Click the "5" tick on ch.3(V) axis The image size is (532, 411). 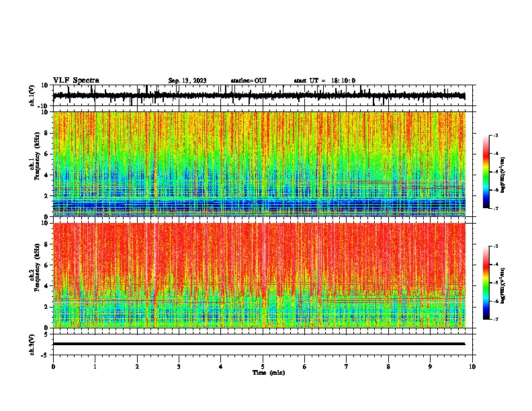pyautogui.click(x=46, y=334)
